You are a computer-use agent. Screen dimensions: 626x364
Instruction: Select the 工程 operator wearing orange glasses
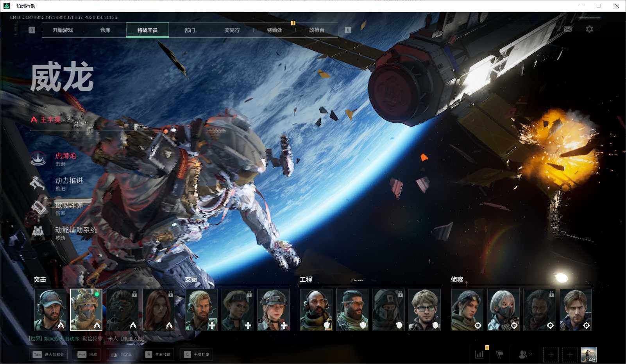coord(352,310)
